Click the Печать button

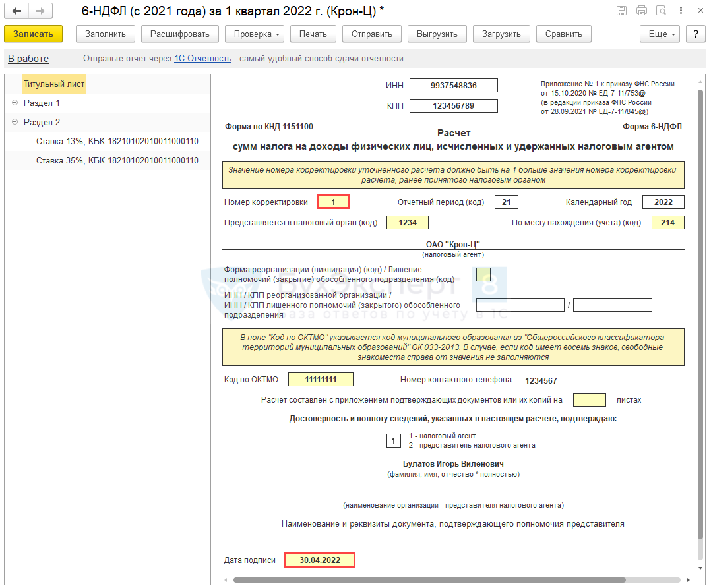click(313, 34)
